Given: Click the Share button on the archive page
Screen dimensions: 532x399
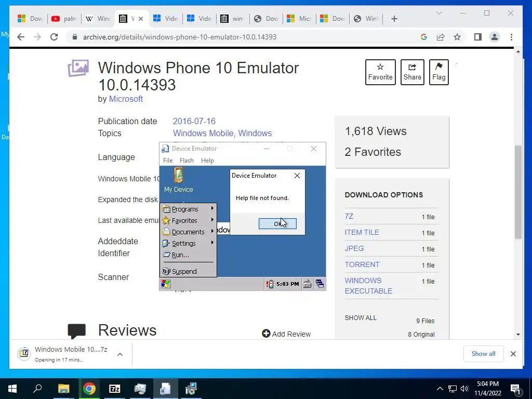Looking at the screenshot, I should 412,72.
